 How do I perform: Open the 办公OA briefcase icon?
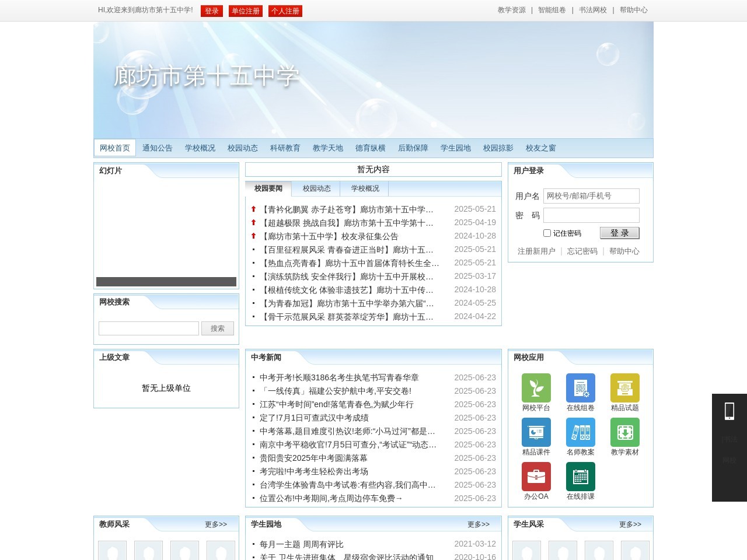click(x=536, y=477)
